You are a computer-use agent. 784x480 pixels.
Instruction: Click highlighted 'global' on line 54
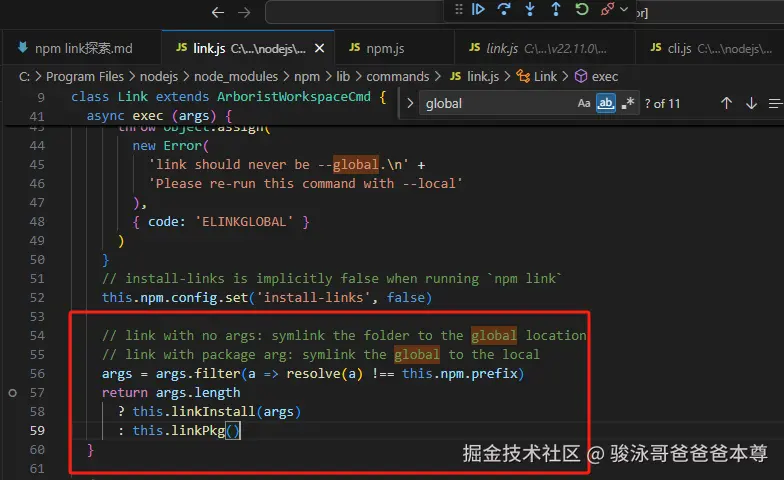(x=494, y=336)
